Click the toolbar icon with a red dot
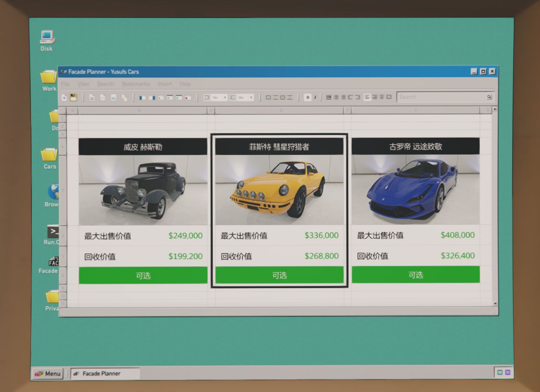This screenshot has width=540, height=392. coord(188,98)
